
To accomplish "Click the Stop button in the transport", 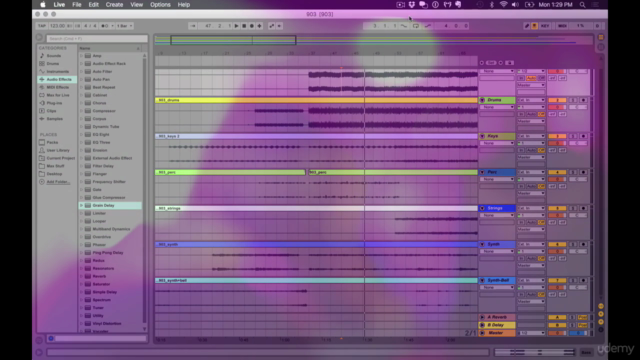I will [244, 26].
